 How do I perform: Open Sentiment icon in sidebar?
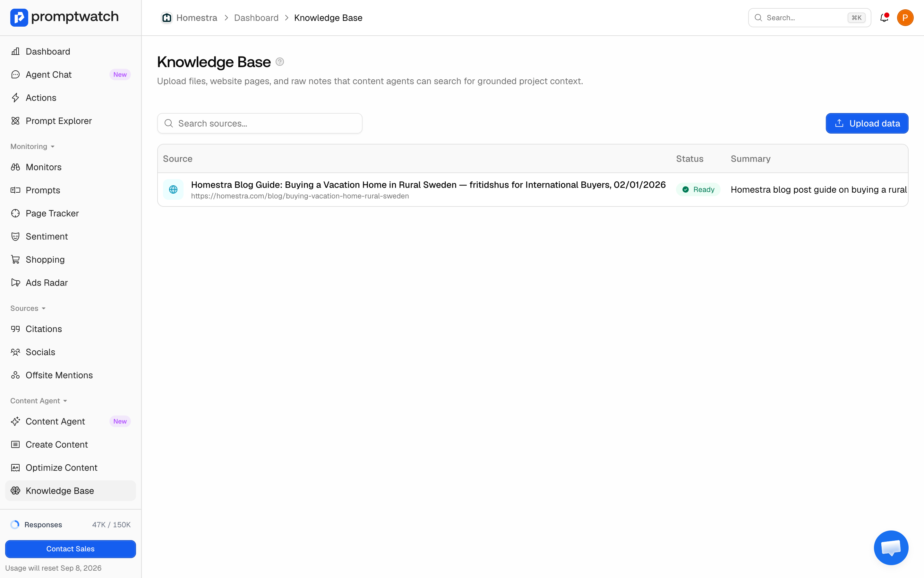point(15,236)
